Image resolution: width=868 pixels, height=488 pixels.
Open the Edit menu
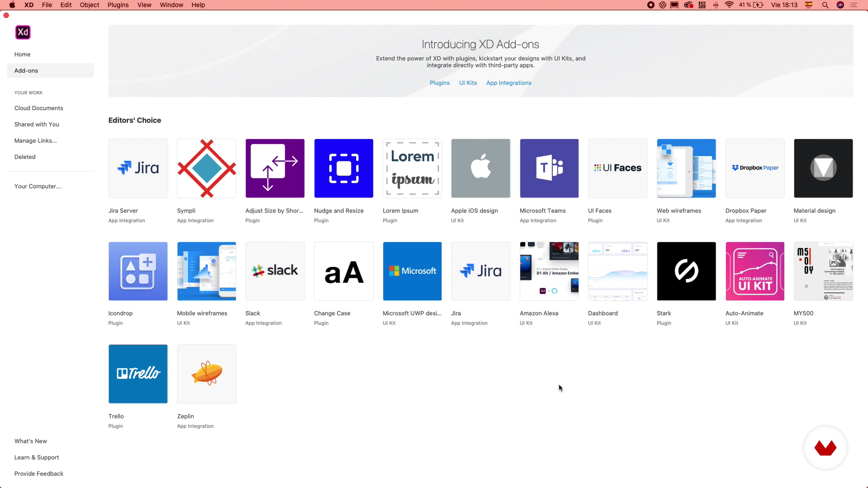66,5
